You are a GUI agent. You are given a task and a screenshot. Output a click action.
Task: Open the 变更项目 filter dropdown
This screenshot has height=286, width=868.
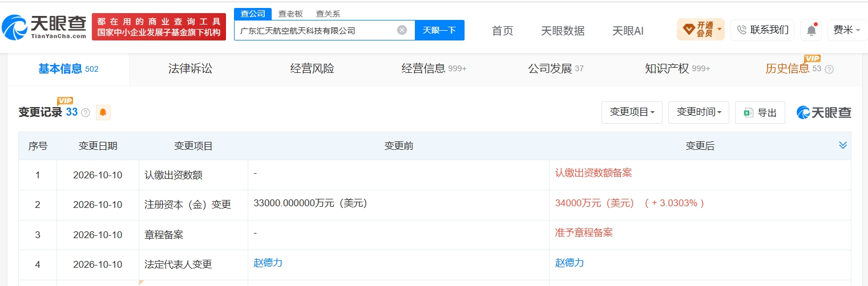[632, 112]
